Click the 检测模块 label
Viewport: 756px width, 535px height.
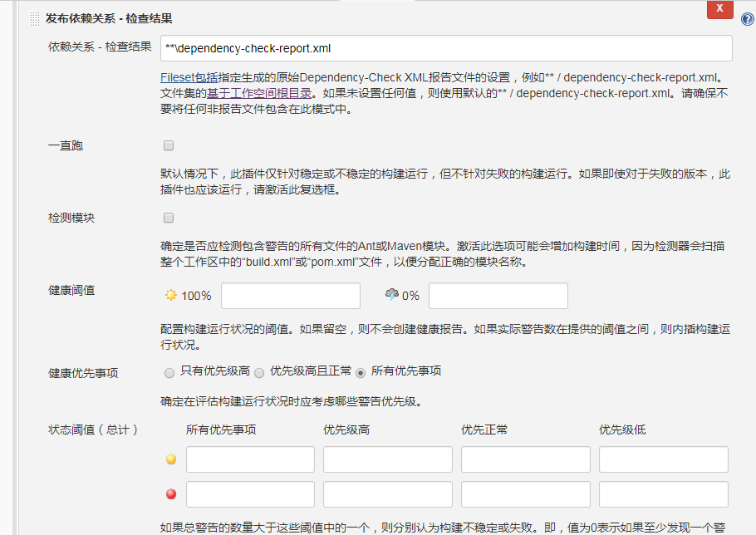pos(71,218)
